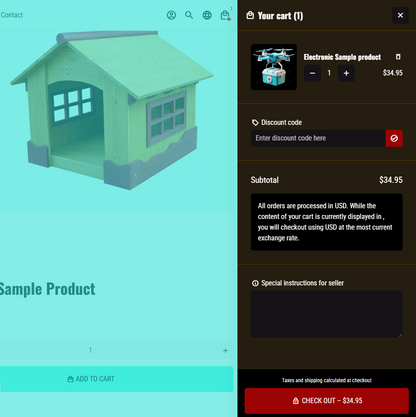The width and height of the screenshot is (416, 417).
Task: Open the account profile icon
Action: coord(171,15)
